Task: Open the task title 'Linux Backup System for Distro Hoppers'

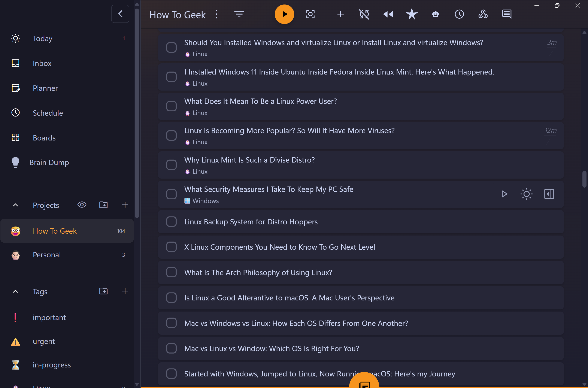Action: (x=251, y=222)
